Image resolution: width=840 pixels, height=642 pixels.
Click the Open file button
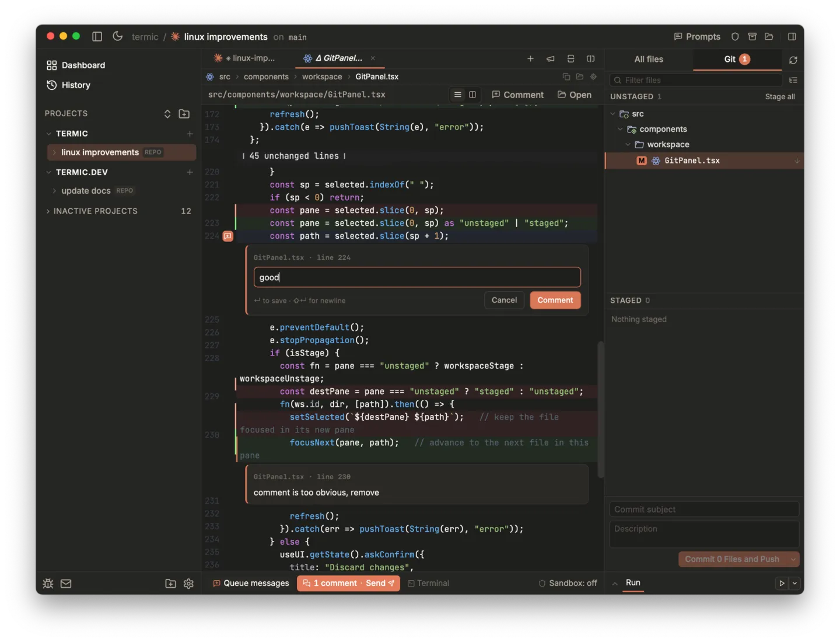tap(575, 95)
